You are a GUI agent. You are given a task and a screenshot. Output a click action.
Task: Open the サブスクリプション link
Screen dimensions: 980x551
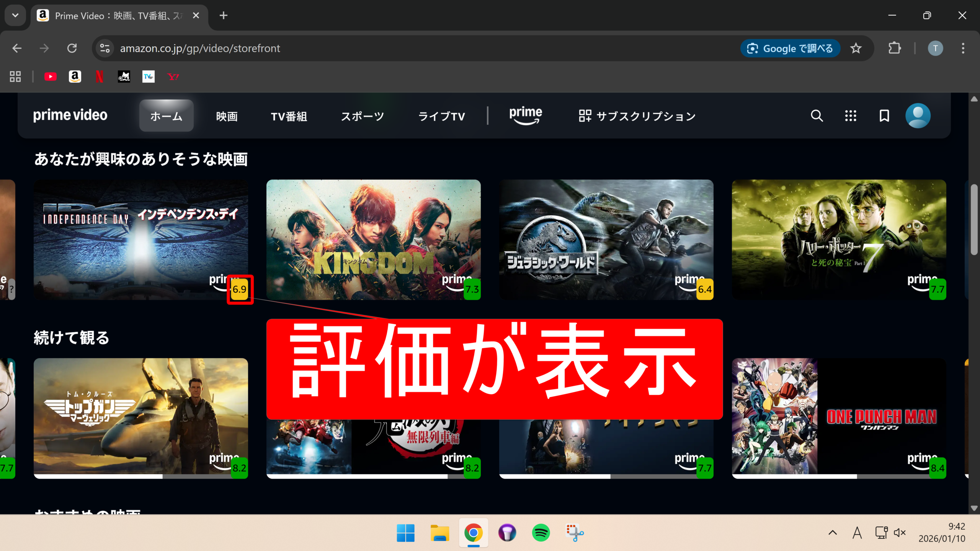tap(637, 116)
